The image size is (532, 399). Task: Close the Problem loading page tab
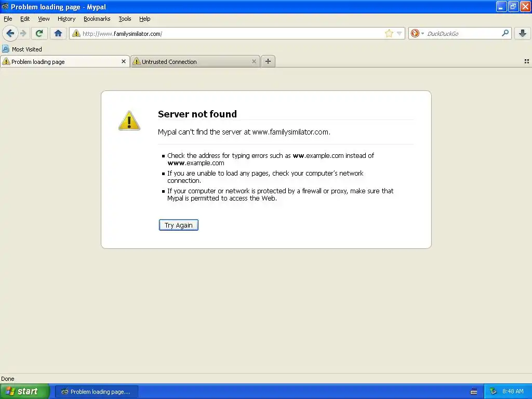point(124,61)
